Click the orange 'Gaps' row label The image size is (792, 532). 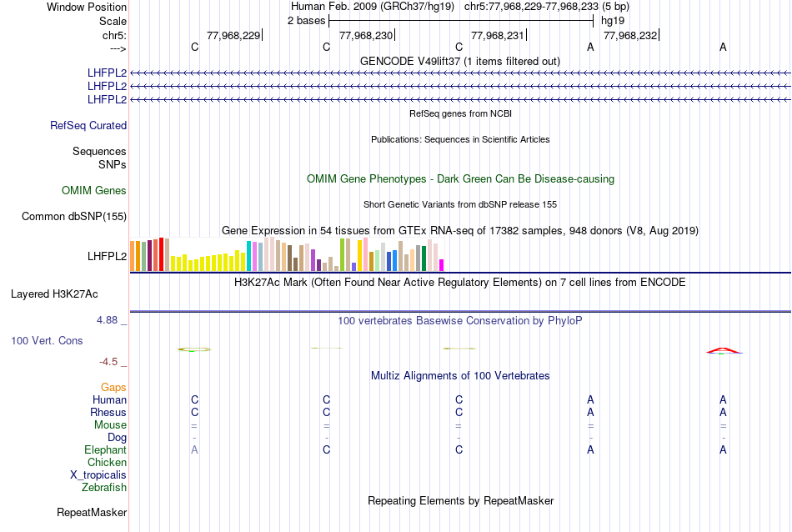click(x=113, y=387)
